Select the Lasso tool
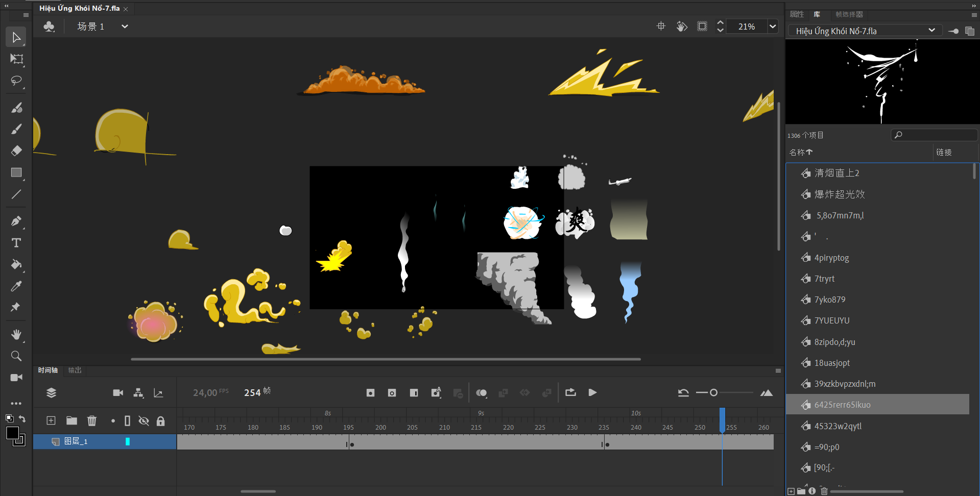The width and height of the screenshot is (980, 496). point(16,81)
